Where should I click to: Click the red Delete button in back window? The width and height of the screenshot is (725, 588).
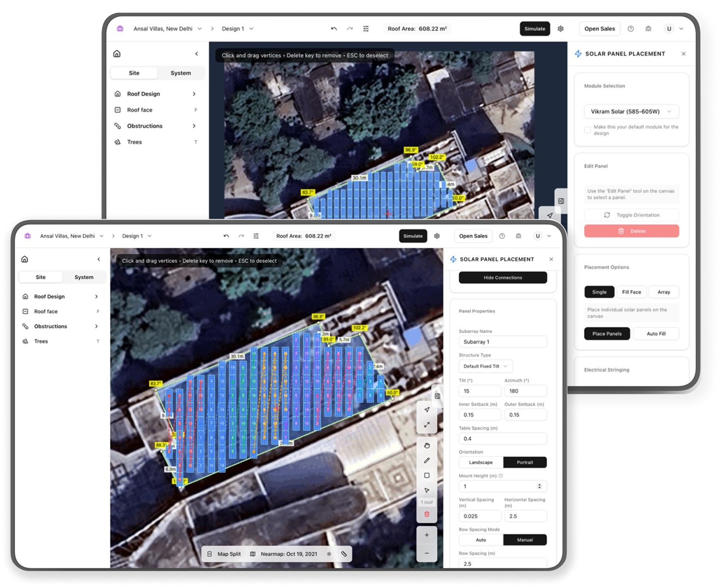tap(632, 231)
